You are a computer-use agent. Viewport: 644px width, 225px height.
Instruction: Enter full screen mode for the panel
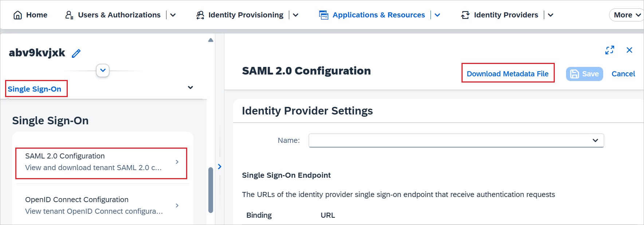pyautogui.click(x=609, y=50)
